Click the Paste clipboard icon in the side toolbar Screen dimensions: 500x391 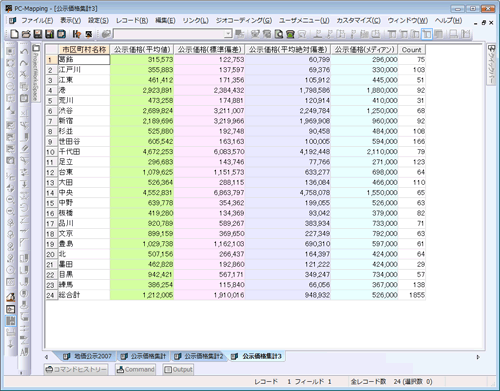24,98
